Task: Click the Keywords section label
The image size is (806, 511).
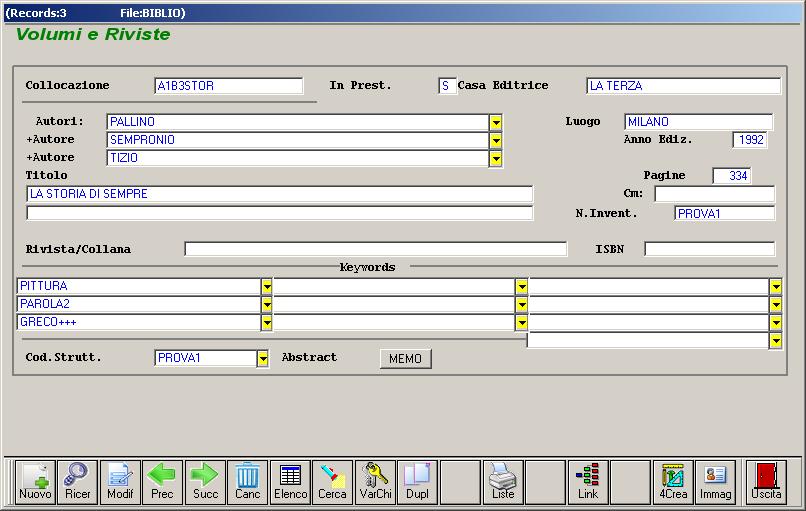Action: click(x=368, y=267)
